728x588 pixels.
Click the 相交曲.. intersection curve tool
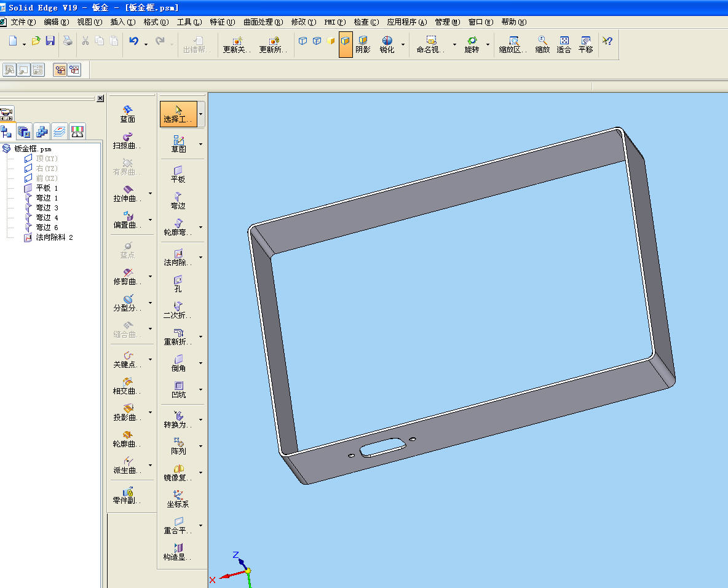127,386
